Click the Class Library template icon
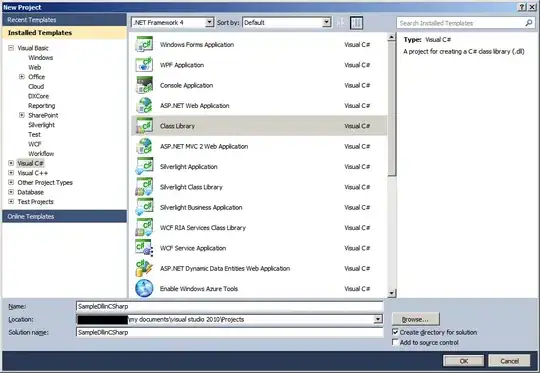 pos(144,126)
